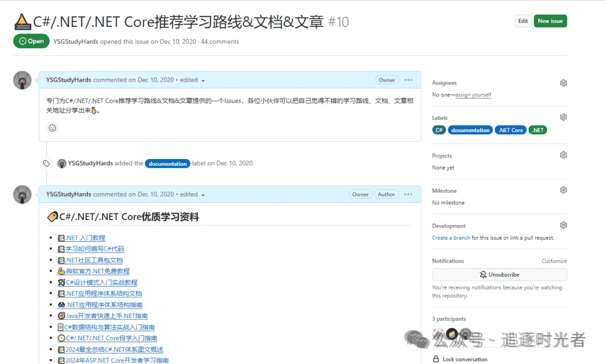Open the Assignees settings gear
Viewport: 605px width, 364px height.
(564, 82)
